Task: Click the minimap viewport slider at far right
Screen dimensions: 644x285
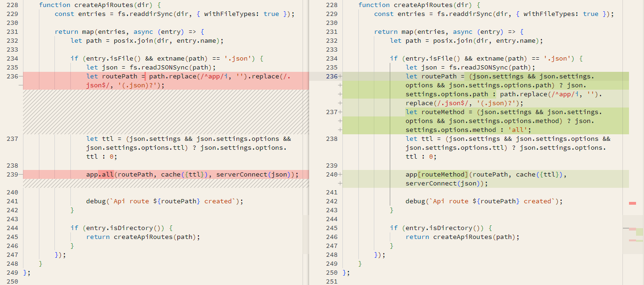Action: click(633, 234)
